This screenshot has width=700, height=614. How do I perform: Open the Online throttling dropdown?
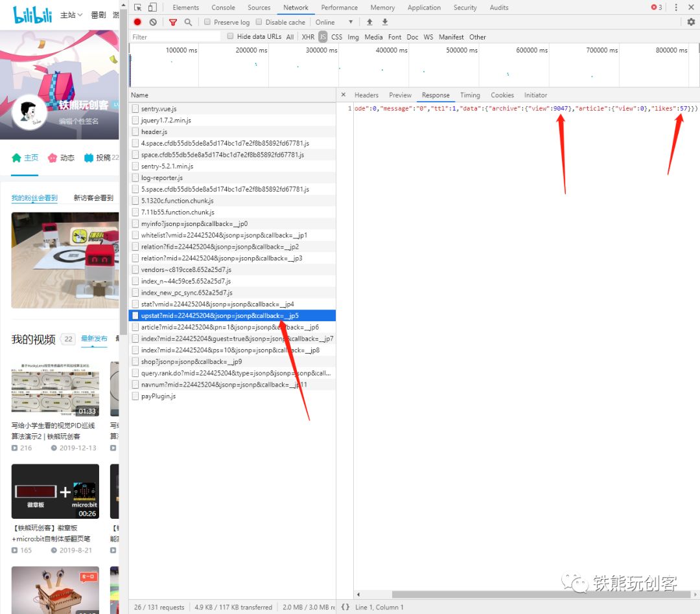click(x=334, y=22)
